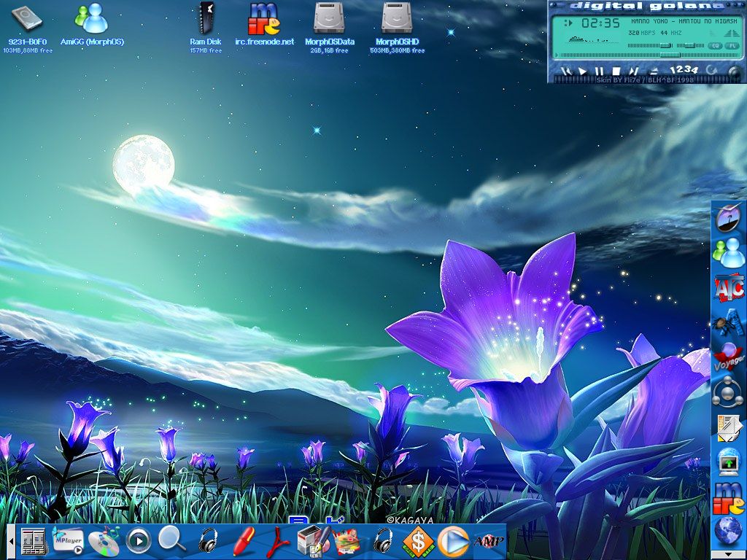Open the globe with download monitor icon

pyautogui.click(x=729, y=462)
